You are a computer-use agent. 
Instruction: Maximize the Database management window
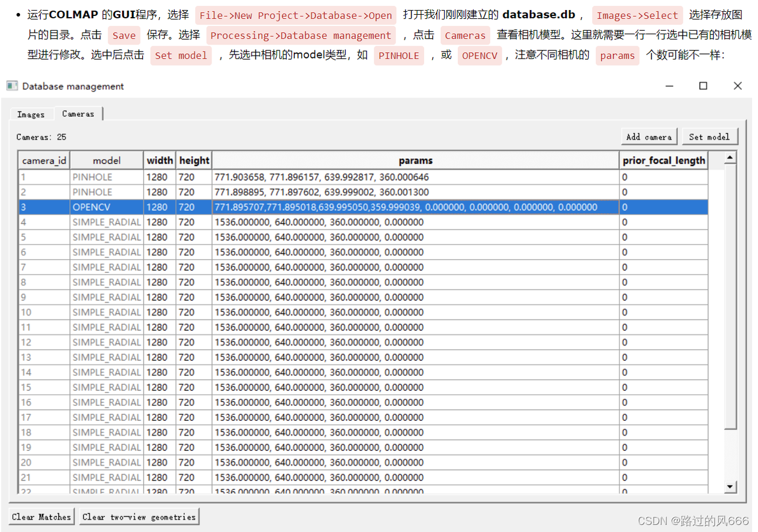tap(704, 86)
